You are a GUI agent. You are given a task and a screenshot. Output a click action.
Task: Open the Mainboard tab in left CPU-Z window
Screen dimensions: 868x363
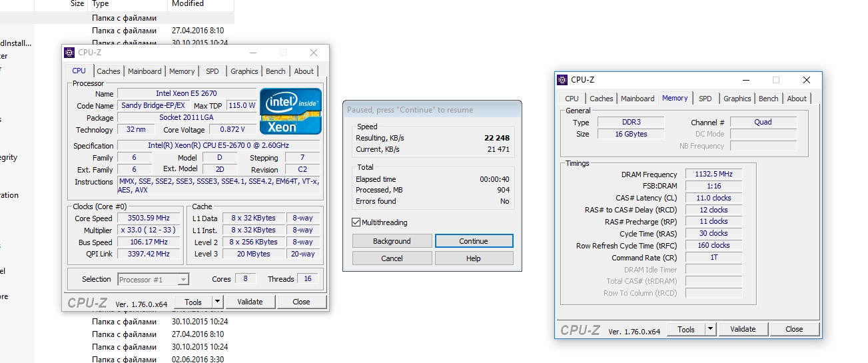[145, 71]
